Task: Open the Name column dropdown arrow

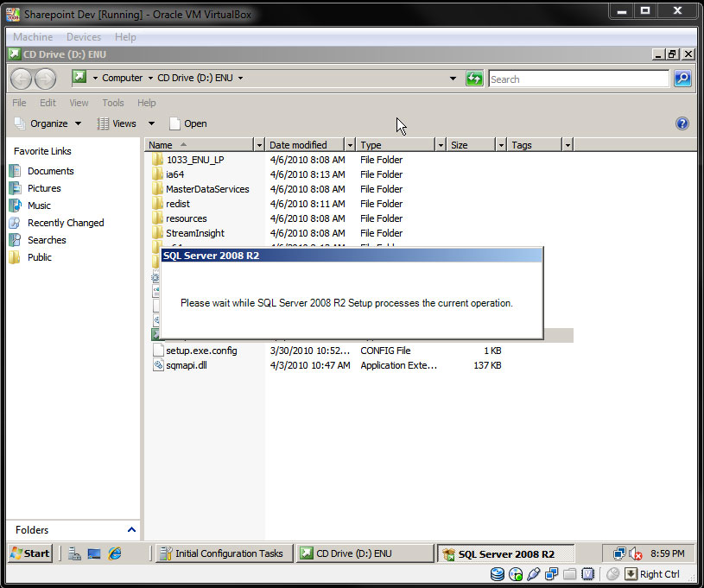Action: point(259,145)
